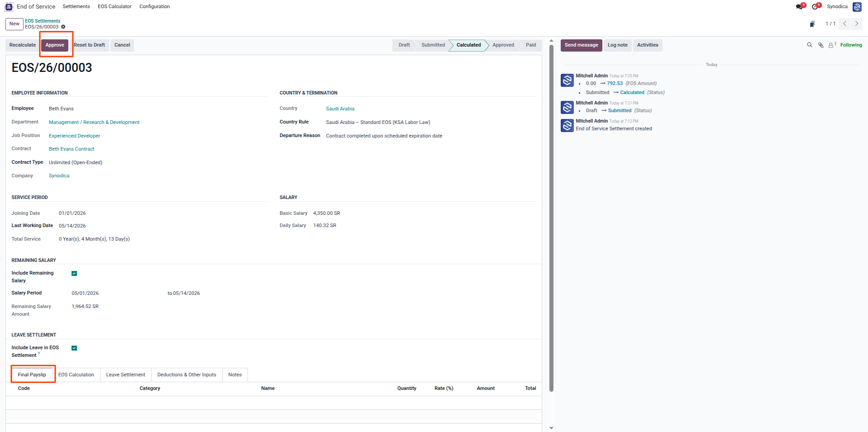Screen dimensions: 868x432
Task: Click Mitchell Admin avatar on settlement created message
Action: tap(567, 125)
